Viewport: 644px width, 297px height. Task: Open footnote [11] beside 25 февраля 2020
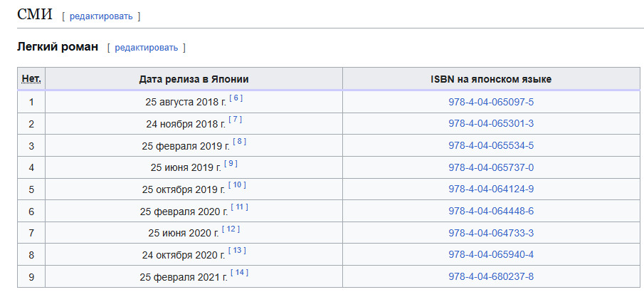coord(241,207)
